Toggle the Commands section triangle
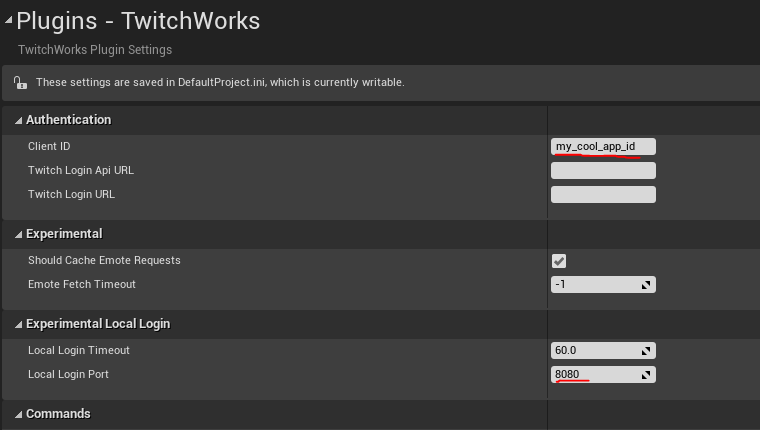The image size is (760, 430). coord(18,414)
